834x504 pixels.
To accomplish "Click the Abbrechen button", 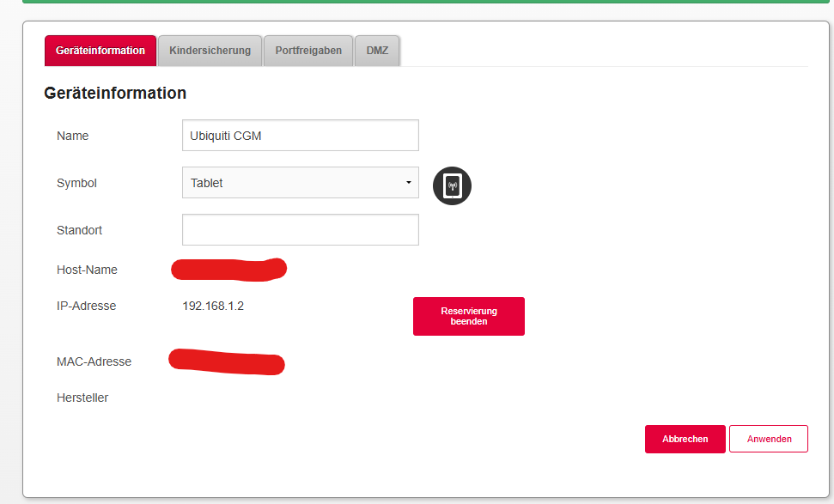I will (x=685, y=439).
